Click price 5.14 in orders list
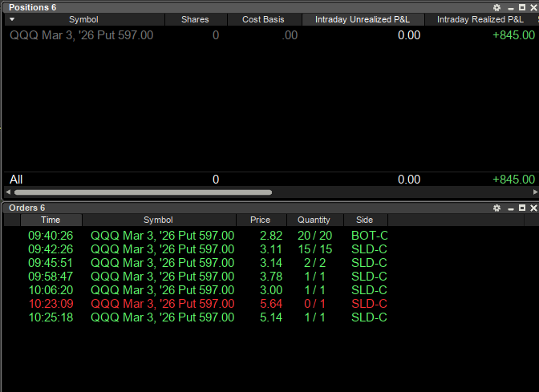Screen dimensions: 539x392 tap(271, 317)
